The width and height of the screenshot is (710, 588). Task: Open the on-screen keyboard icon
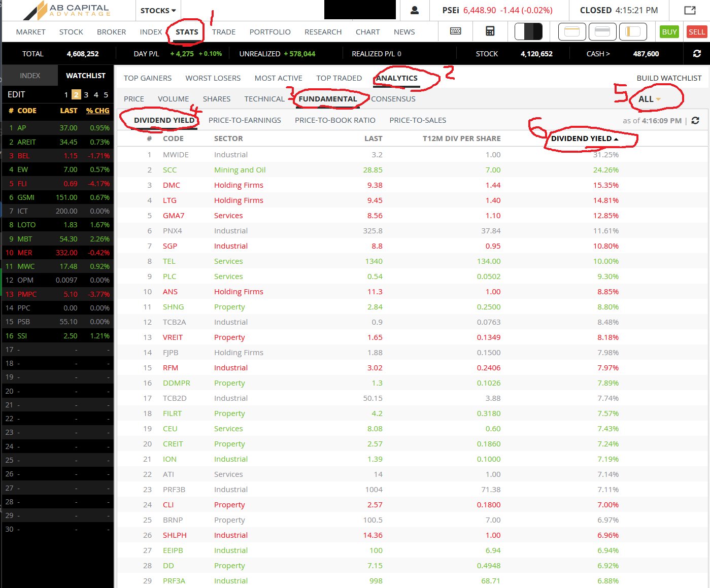455,31
